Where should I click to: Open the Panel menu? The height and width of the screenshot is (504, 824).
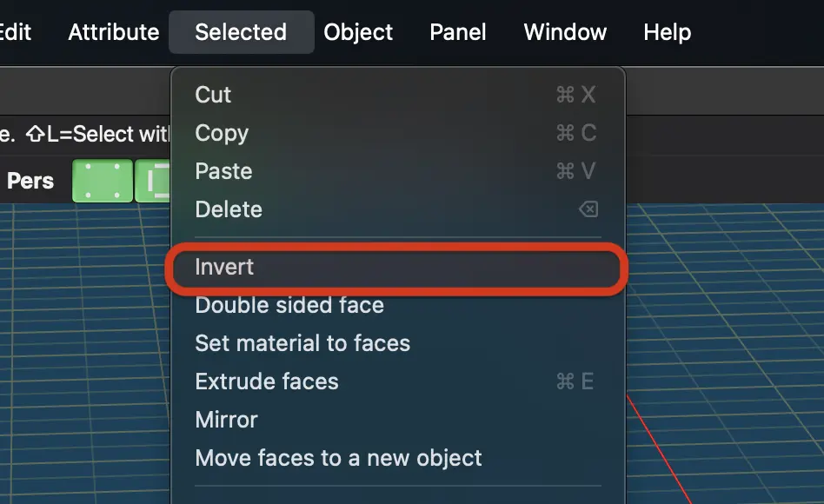458,32
